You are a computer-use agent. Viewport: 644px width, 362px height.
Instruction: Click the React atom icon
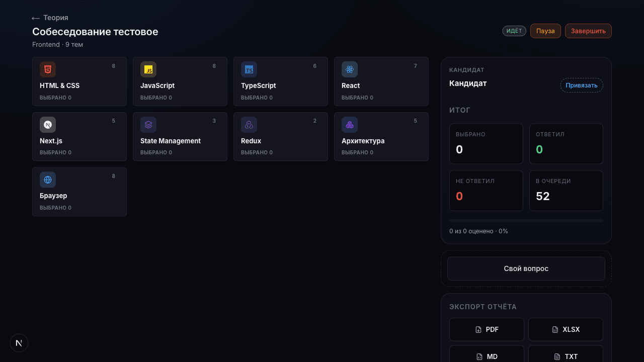tap(350, 69)
